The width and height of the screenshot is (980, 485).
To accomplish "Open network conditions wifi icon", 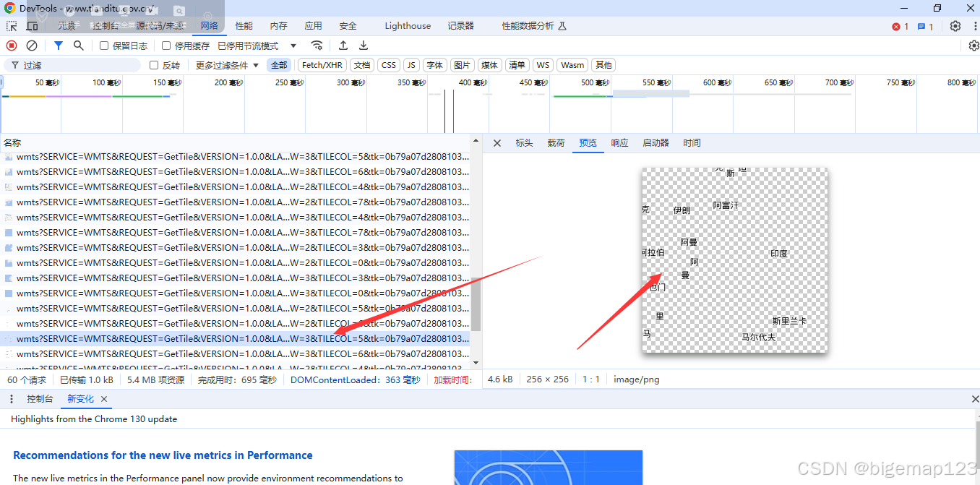I will 317,46.
